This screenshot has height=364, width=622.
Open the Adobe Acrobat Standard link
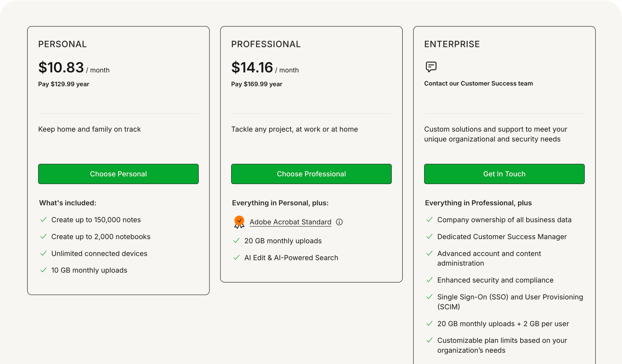[290, 222]
